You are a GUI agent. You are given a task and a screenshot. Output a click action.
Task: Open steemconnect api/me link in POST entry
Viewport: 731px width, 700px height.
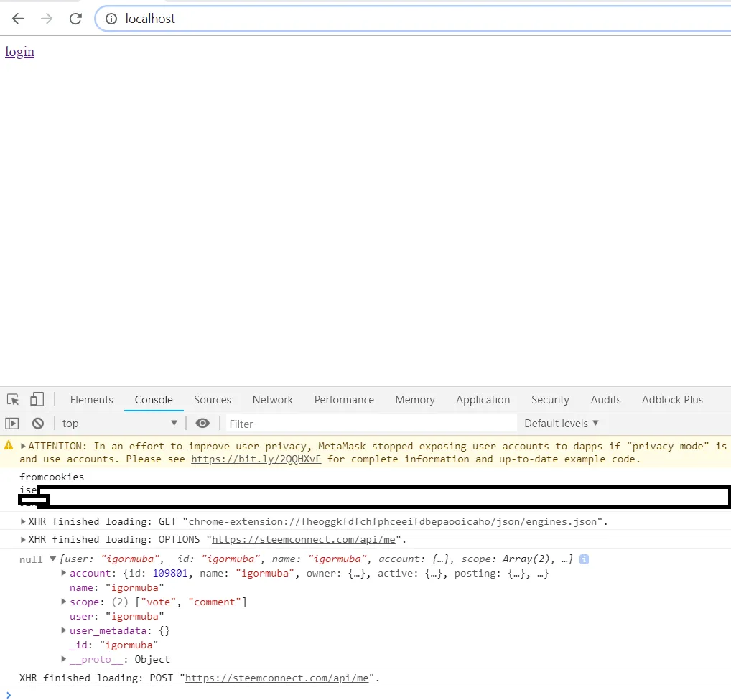click(x=277, y=678)
